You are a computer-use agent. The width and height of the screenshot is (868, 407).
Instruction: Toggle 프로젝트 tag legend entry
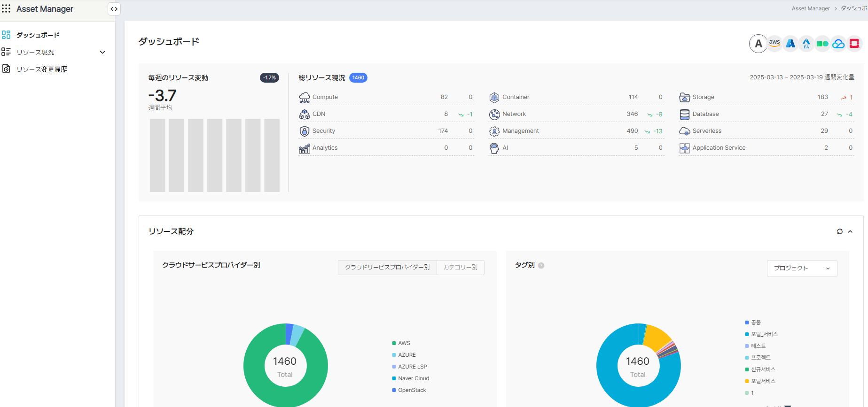pyautogui.click(x=758, y=358)
